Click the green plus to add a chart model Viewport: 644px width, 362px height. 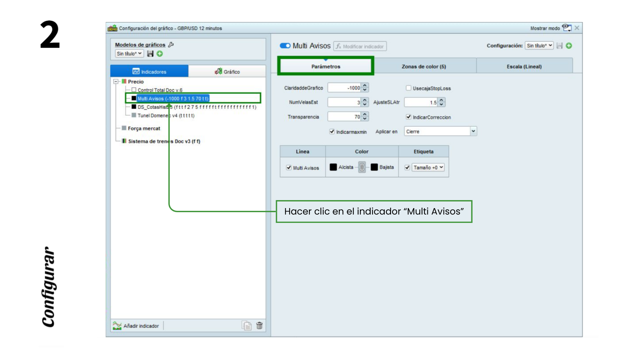tap(160, 53)
